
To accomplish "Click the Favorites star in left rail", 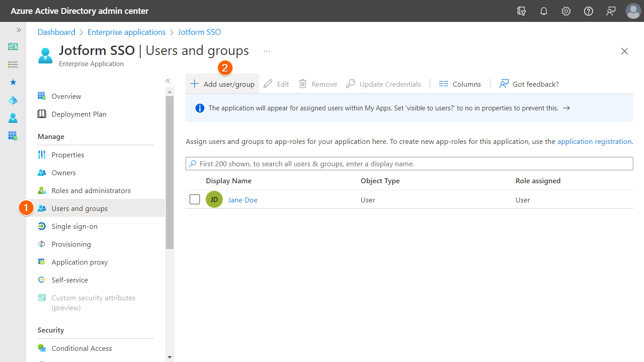I will click(13, 82).
